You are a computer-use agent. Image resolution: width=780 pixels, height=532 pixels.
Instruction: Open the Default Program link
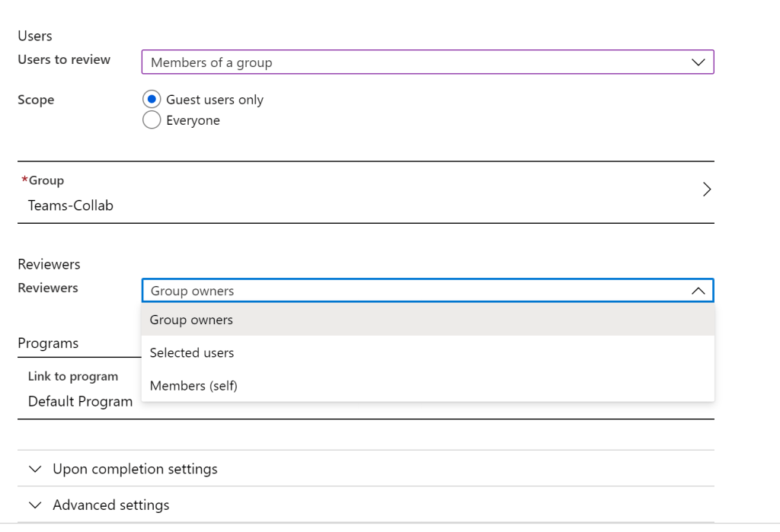click(x=80, y=401)
